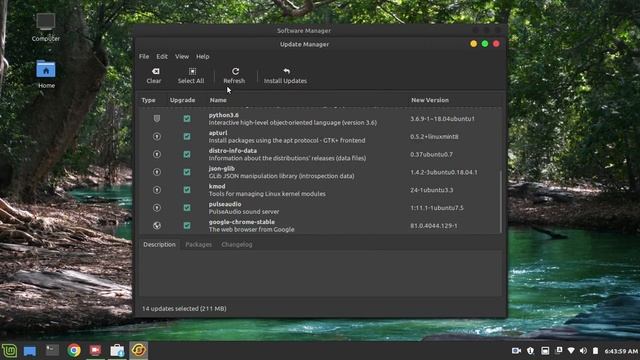Click the '14 updates selected' status text
This screenshot has height=360, width=640.
(184, 309)
